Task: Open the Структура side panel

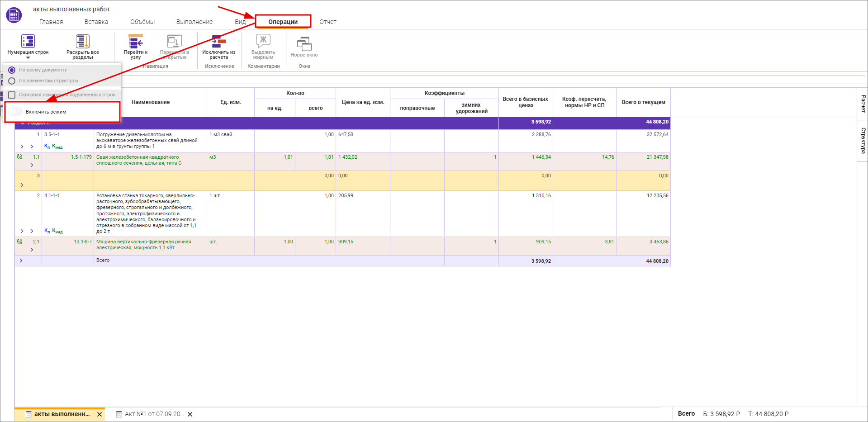Action: tap(863, 141)
